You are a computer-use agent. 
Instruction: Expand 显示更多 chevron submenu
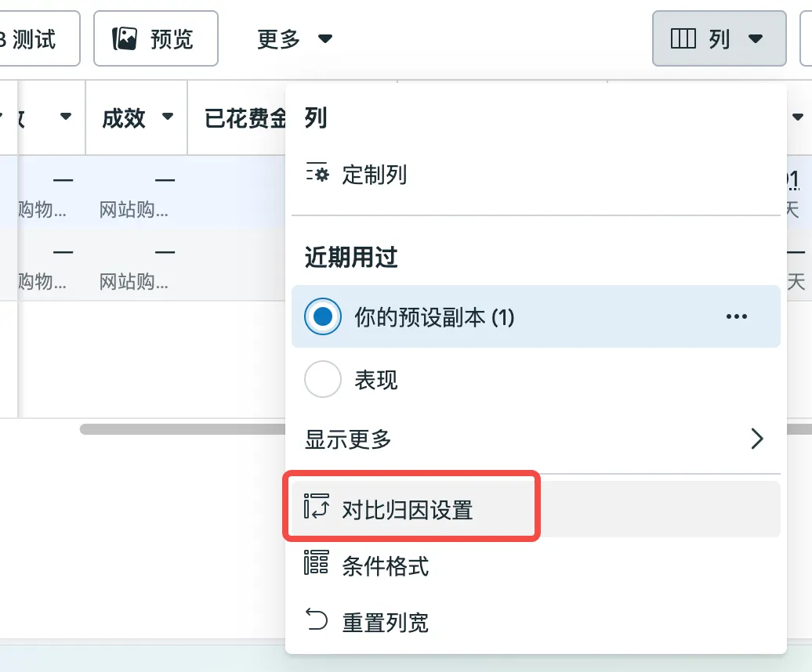[756, 439]
